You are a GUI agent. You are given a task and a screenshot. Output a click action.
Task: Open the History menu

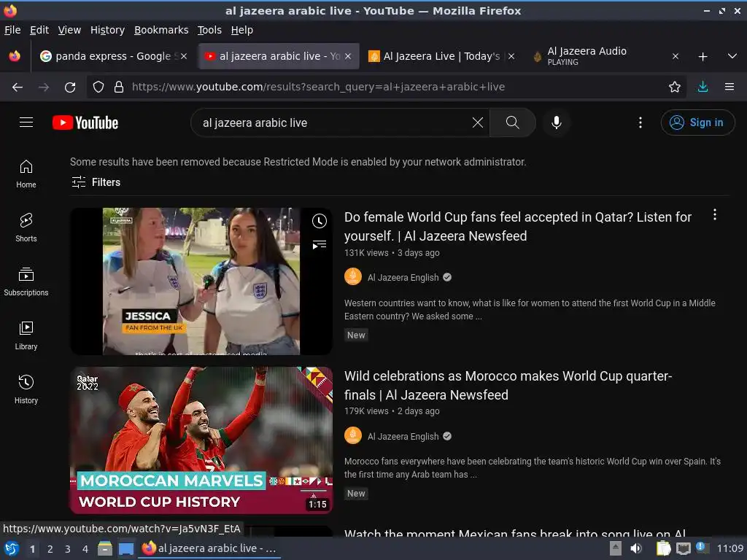coord(107,30)
